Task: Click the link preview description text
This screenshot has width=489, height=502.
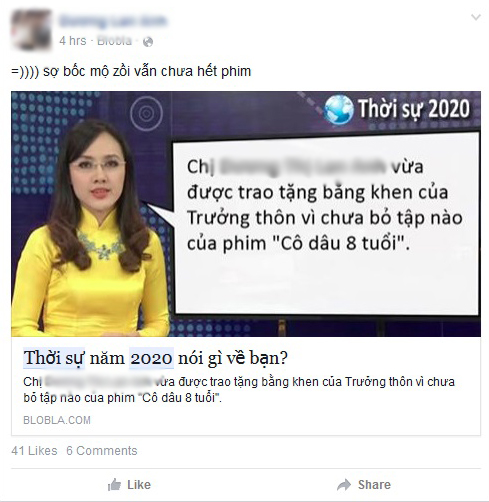Action: click(239, 390)
